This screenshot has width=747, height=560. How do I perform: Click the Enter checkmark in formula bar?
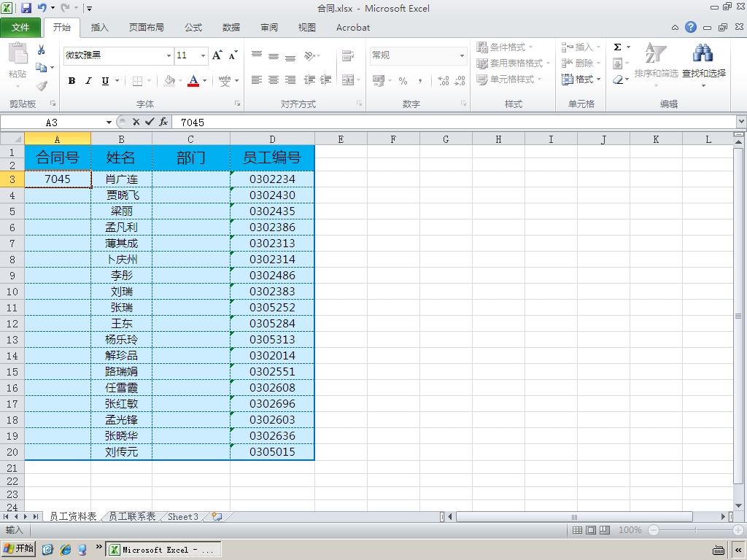[150, 122]
